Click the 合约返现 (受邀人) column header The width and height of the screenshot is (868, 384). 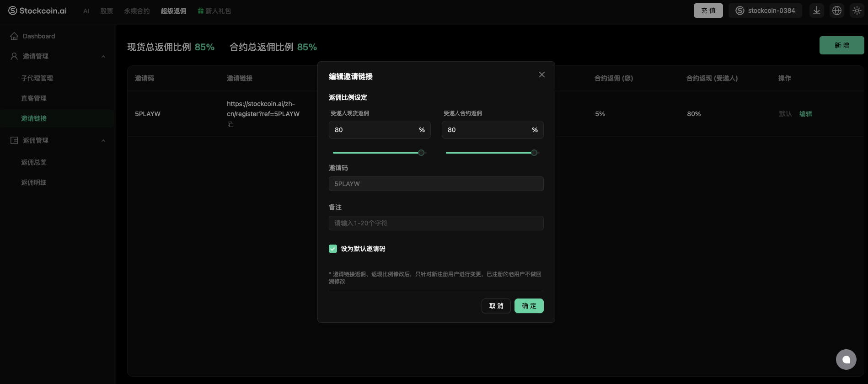tap(712, 78)
